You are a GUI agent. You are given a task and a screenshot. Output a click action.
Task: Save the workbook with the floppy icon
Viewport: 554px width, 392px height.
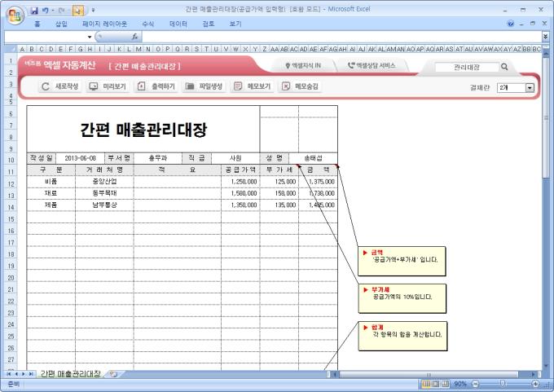click(x=34, y=11)
